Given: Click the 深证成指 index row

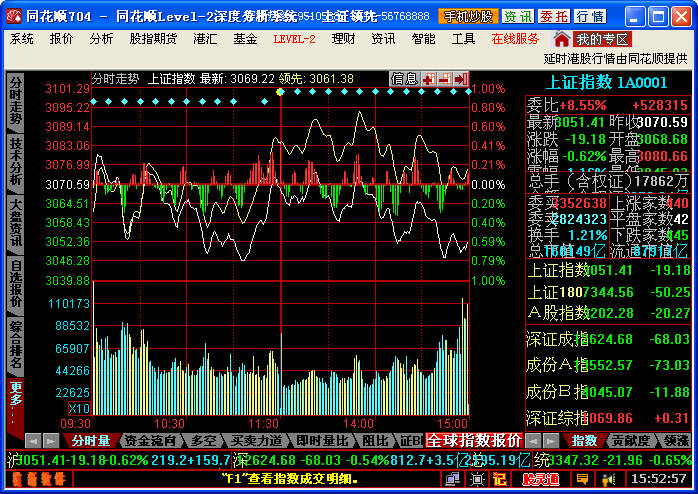Looking at the screenshot, I should [608, 339].
